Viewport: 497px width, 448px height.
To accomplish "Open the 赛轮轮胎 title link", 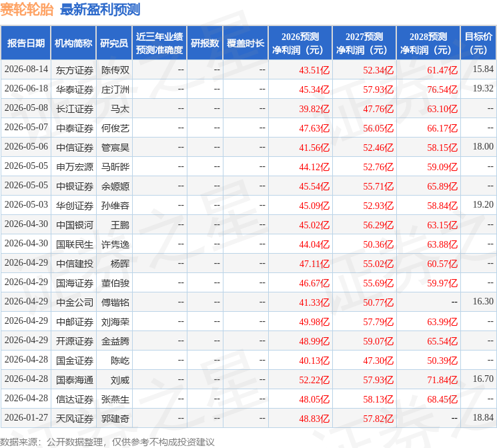I will pyautogui.click(x=27, y=9).
